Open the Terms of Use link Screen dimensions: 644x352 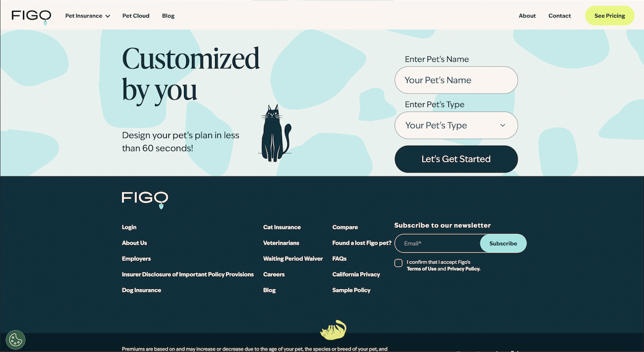click(x=422, y=269)
